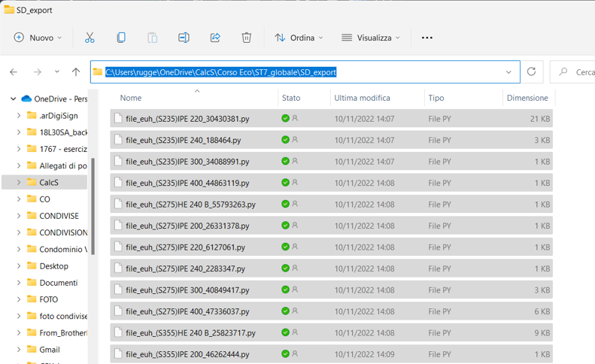Go up one folder level
595x364 pixels.
pos(76,71)
